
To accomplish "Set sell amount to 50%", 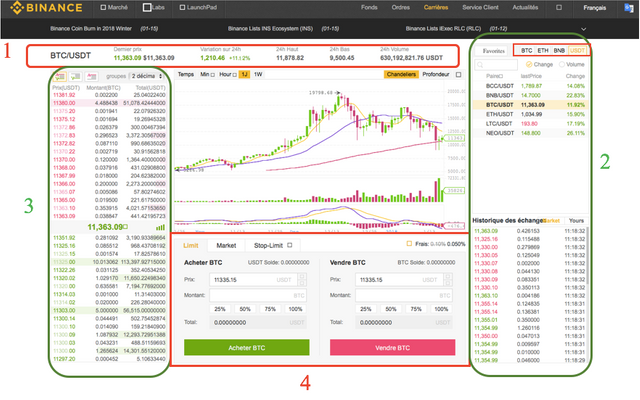I will point(391,309).
